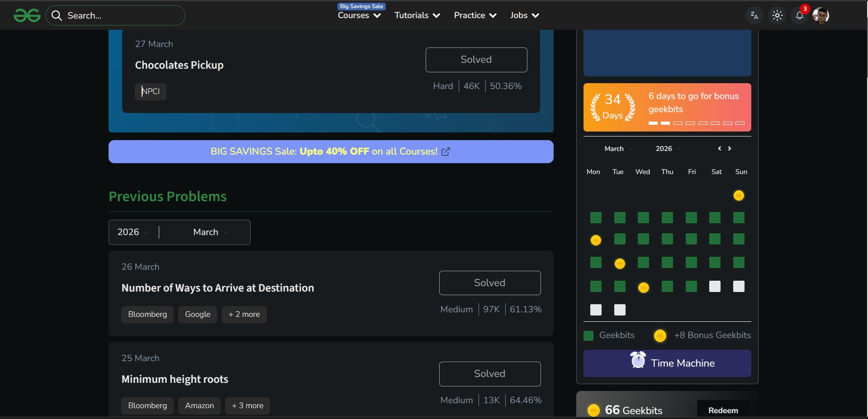Click the Redeem geekbits button
This screenshot has height=419, width=868.
tap(723, 410)
